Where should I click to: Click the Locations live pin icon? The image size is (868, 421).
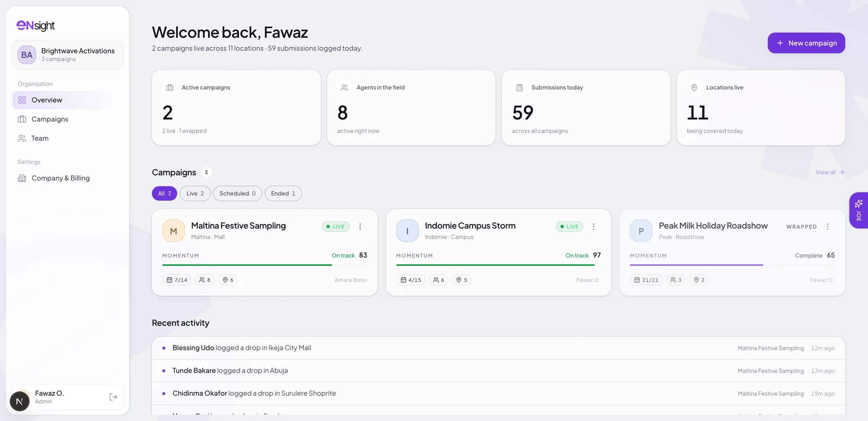pos(694,87)
